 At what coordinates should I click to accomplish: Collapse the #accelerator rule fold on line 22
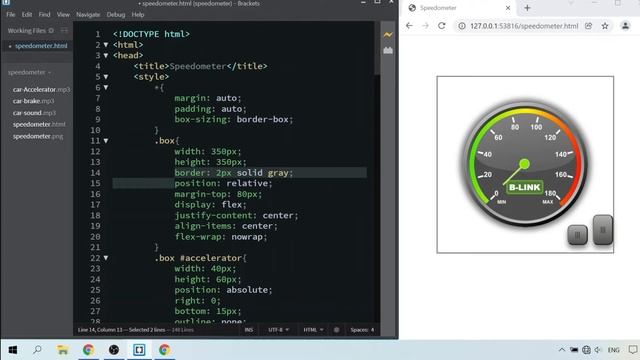tap(106, 258)
